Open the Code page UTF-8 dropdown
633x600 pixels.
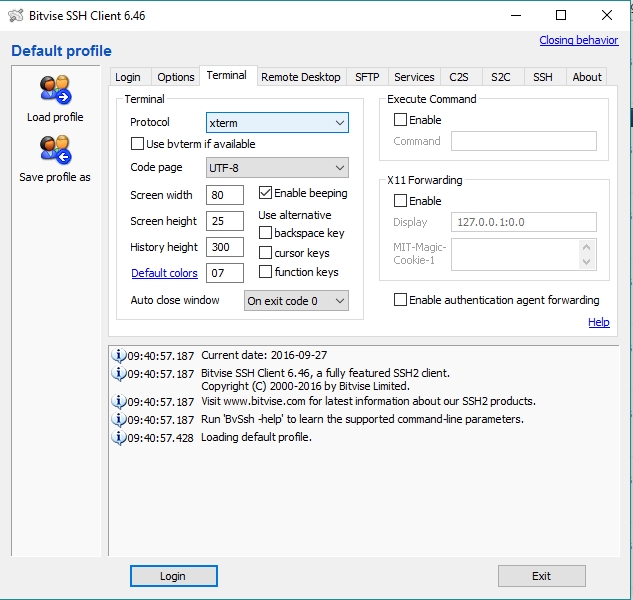tap(277, 168)
